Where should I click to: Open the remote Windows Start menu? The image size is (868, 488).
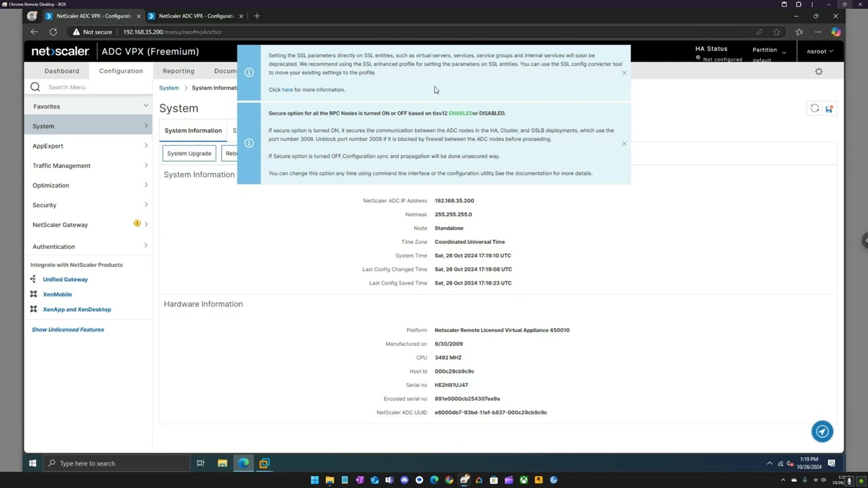(32, 464)
